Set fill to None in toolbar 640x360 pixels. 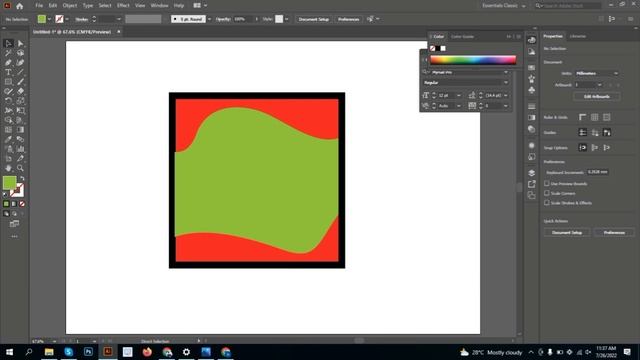point(22,204)
